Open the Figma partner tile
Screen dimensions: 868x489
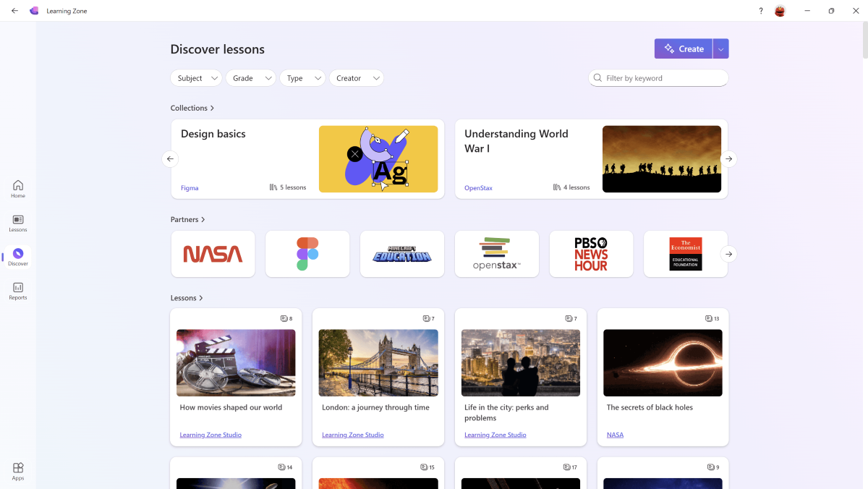(307, 254)
